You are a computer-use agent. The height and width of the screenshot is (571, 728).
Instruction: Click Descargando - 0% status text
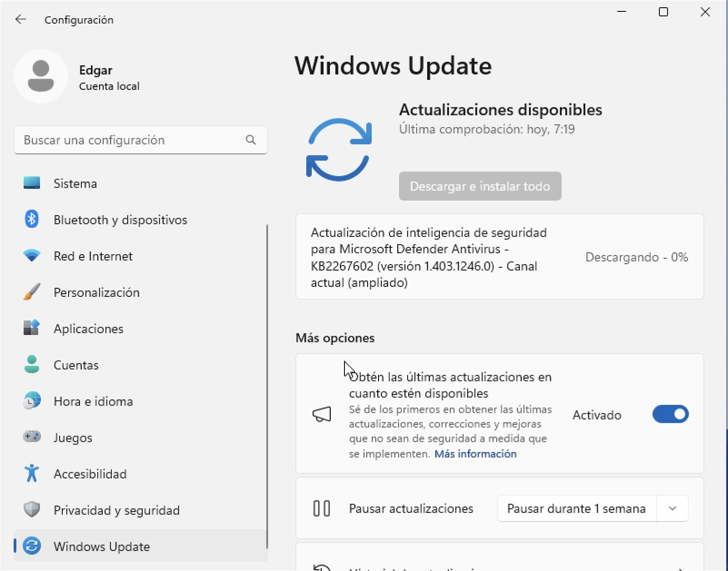tap(637, 257)
